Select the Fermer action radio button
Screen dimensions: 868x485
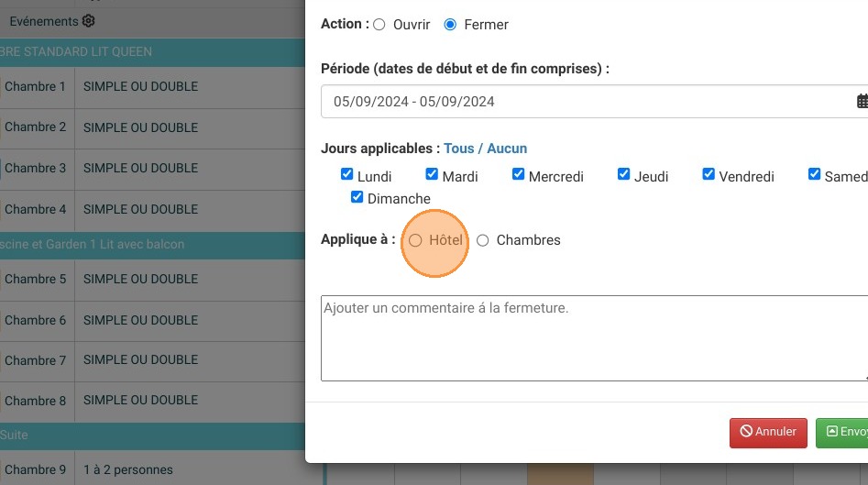450,25
